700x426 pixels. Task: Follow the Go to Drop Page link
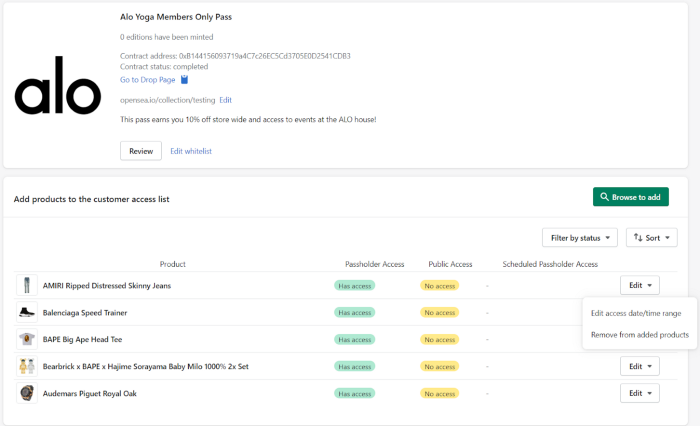[x=148, y=80]
